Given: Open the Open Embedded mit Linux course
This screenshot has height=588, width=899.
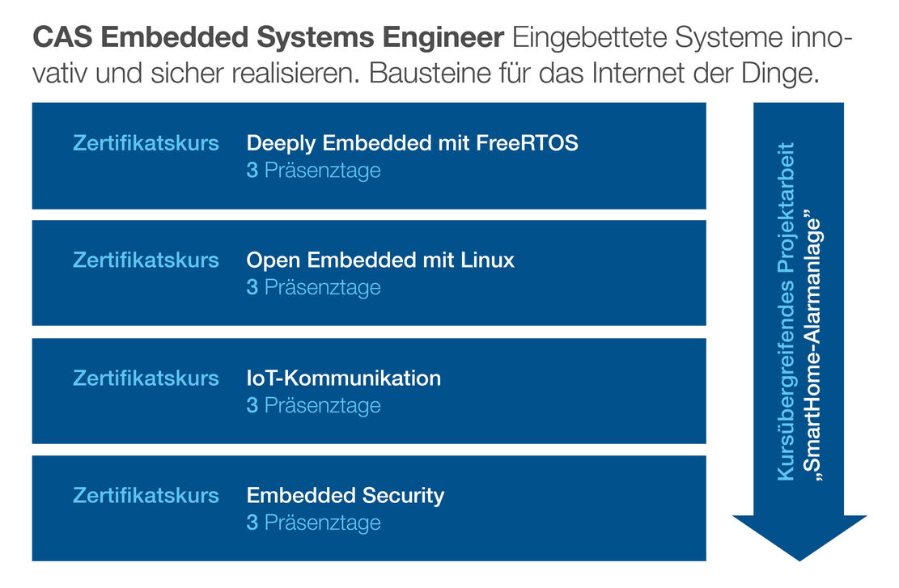Looking at the screenshot, I should click(380, 260).
